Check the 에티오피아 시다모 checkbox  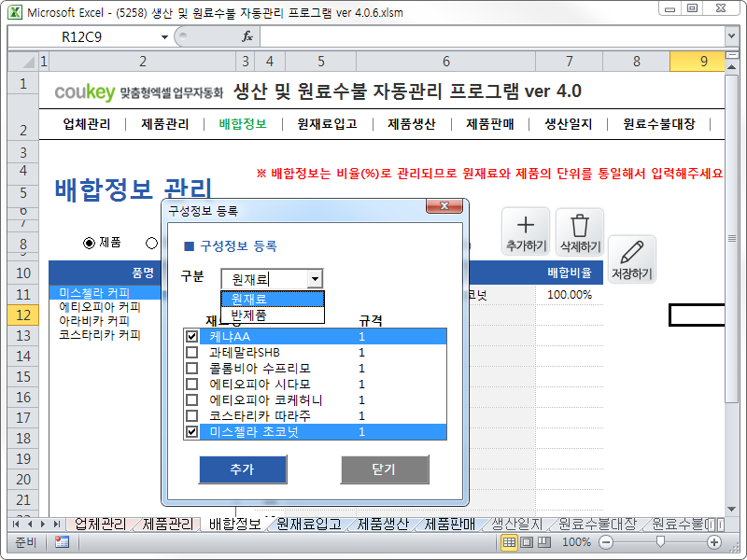point(192,385)
